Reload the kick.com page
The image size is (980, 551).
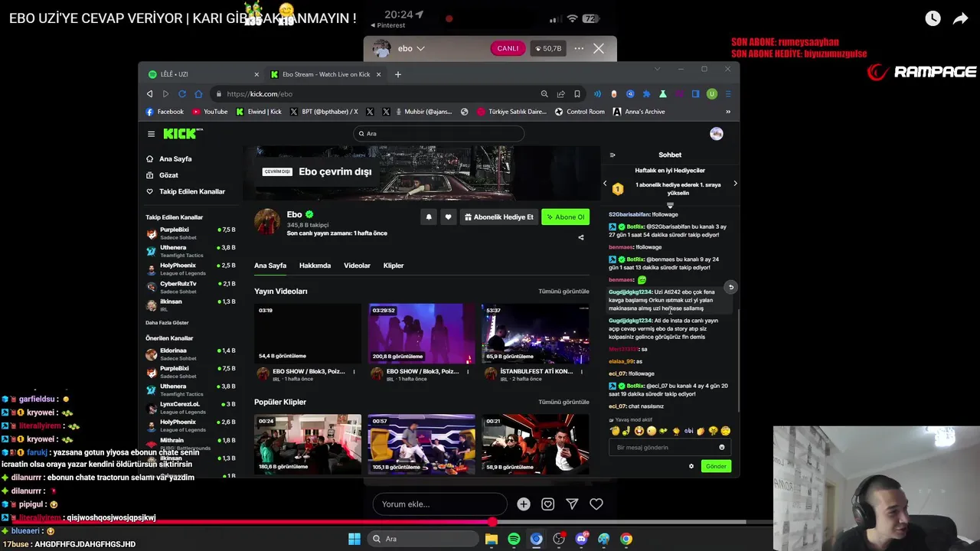(182, 94)
